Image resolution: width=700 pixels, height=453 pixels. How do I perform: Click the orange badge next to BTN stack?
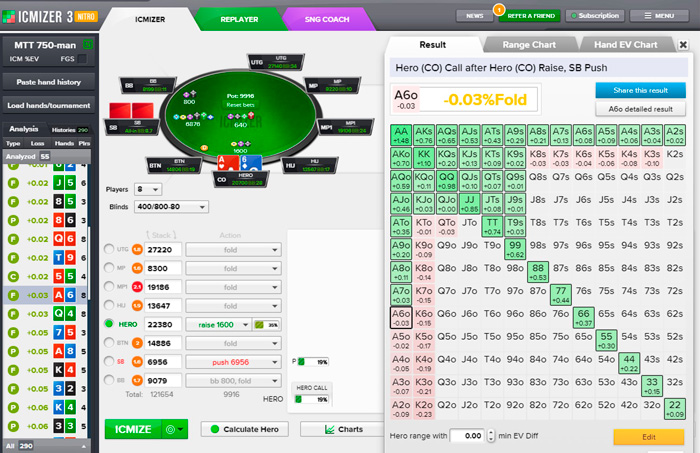[137, 343]
